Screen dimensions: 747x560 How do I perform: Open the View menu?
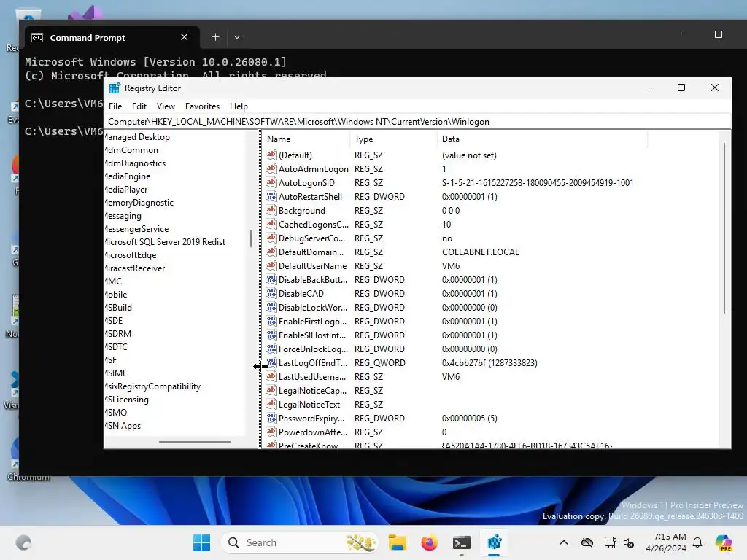[166, 106]
